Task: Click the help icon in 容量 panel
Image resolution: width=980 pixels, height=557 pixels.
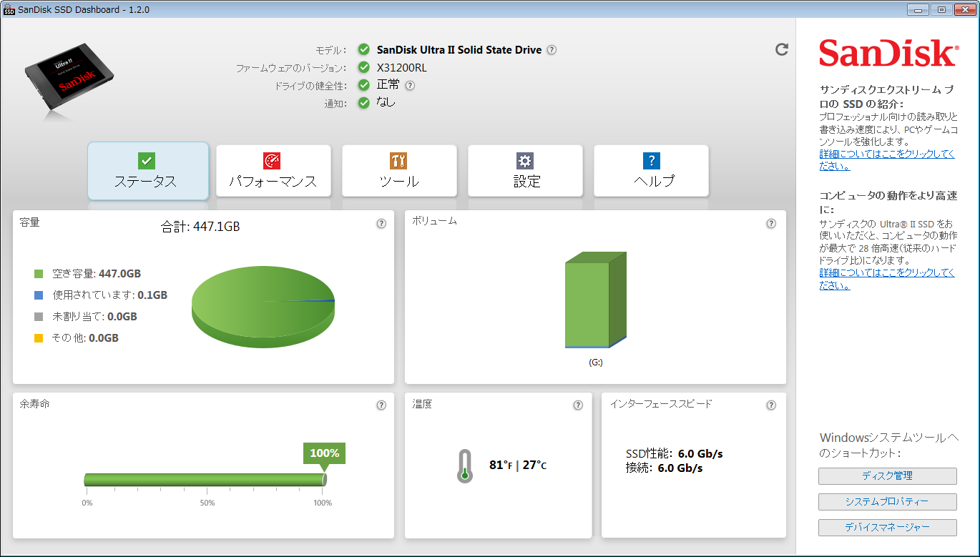Action: coord(381,223)
